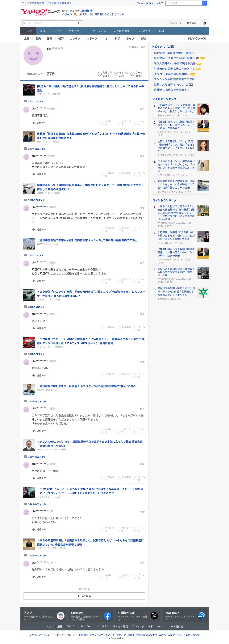The height and width of the screenshot is (644, 229).
Task: Click reply arrow under 国連基準を満たしておらず comment
Action: (34, 174)
